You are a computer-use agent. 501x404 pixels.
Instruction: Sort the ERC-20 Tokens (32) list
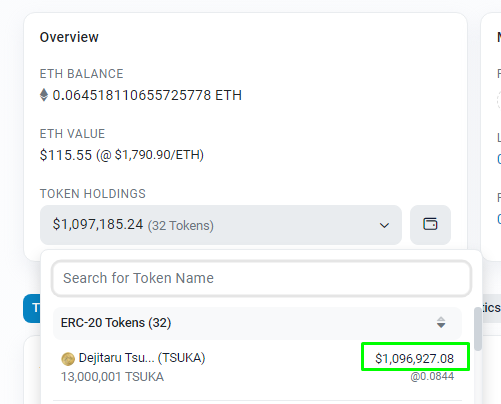coord(441,322)
